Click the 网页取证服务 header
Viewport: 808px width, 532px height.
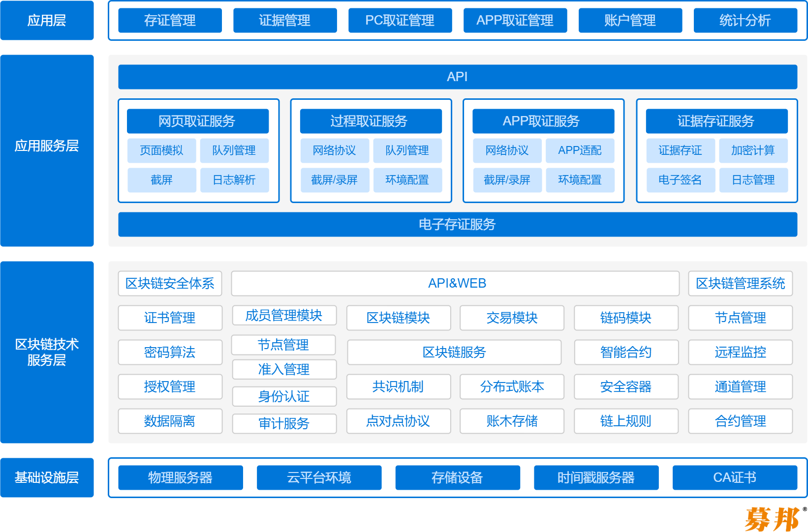197,121
